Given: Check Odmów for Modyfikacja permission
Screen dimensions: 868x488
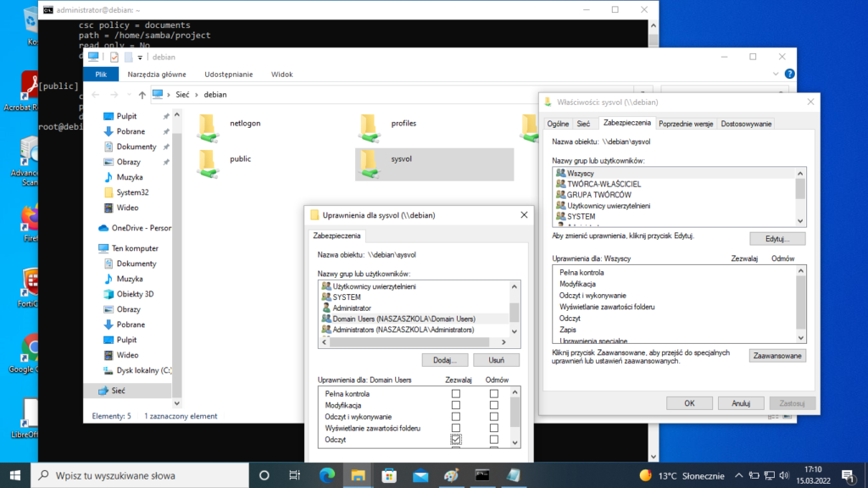Looking at the screenshot, I should click(x=494, y=406).
